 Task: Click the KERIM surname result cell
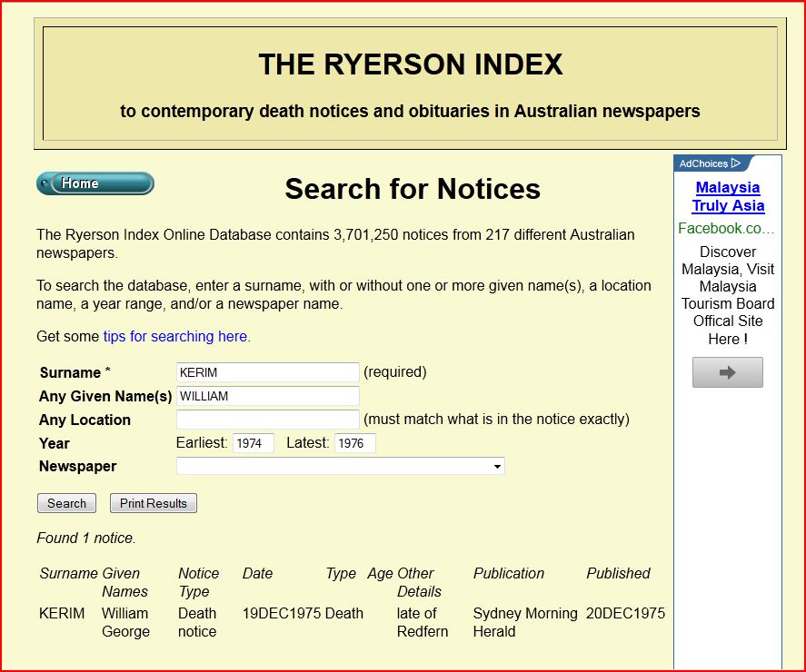click(62, 614)
